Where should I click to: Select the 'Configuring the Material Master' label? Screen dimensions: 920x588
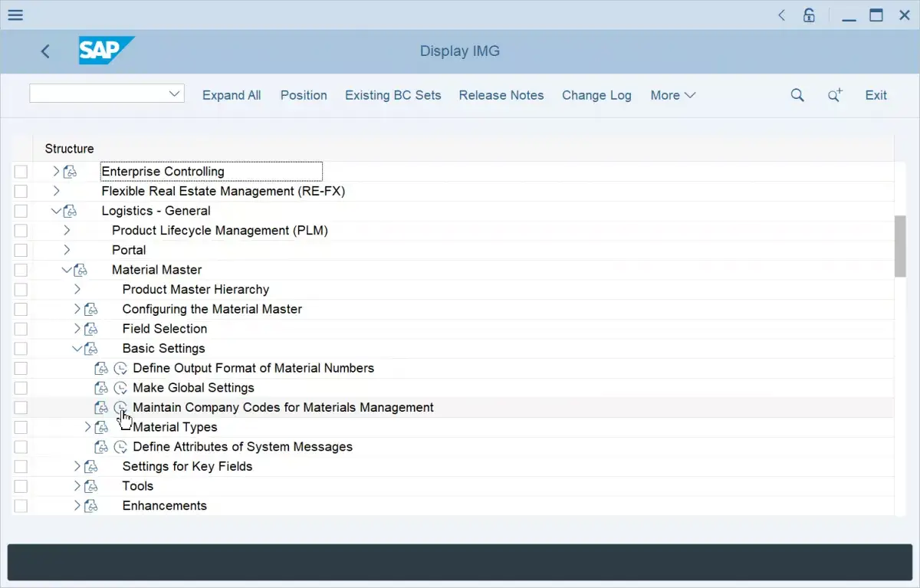click(212, 309)
